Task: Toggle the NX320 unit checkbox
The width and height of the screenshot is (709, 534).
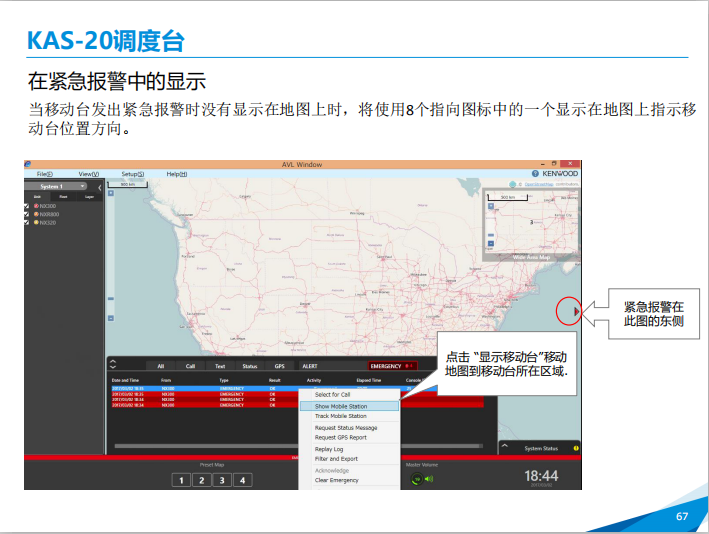Action: 28,223
